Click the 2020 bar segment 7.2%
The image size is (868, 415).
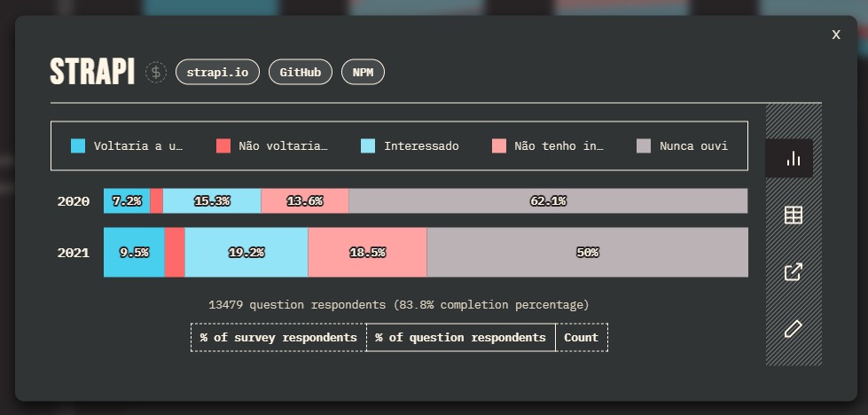click(x=127, y=201)
